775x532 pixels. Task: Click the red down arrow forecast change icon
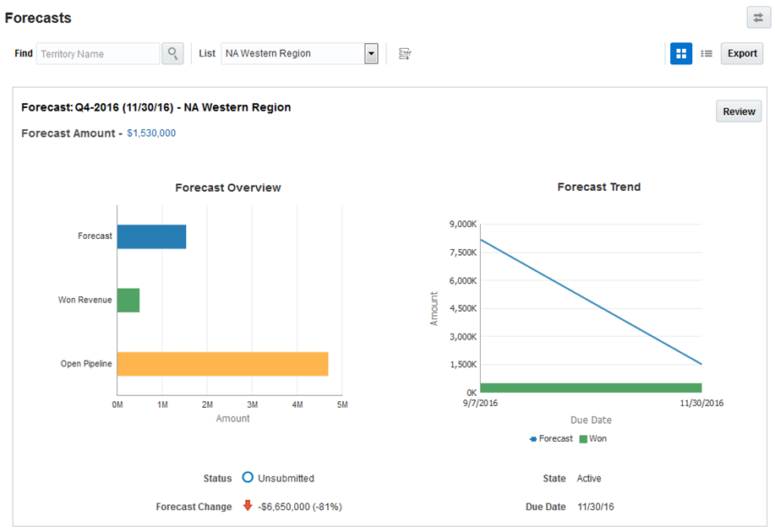248,507
